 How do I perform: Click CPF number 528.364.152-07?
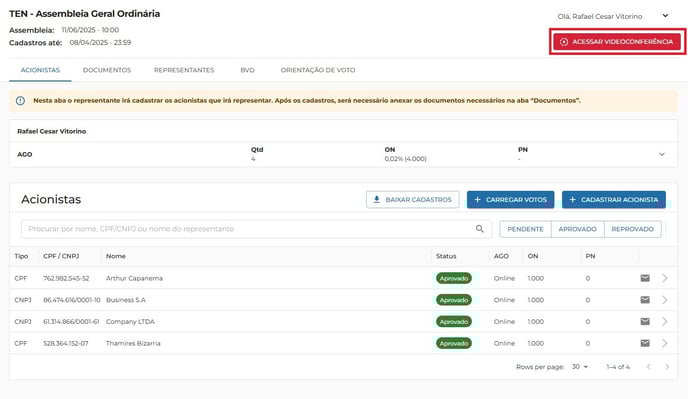tap(66, 343)
